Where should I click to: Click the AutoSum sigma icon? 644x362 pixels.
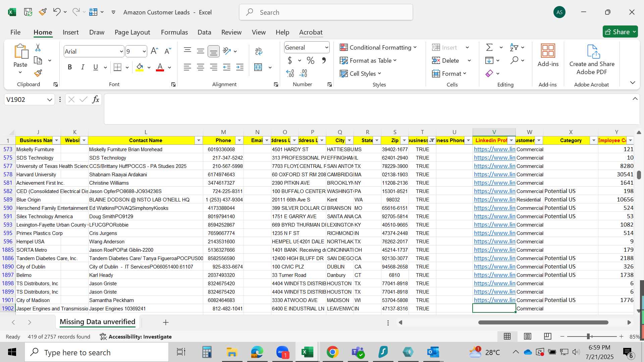(489, 47)
